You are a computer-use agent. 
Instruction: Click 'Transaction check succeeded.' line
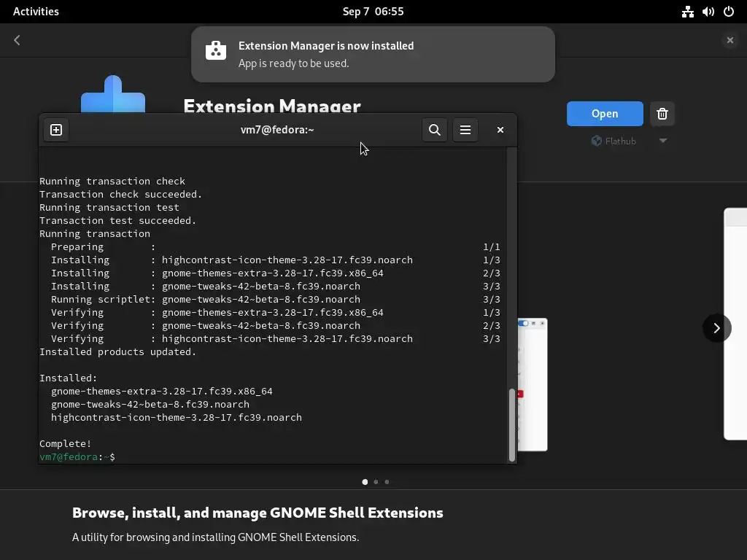coord(121,194)
